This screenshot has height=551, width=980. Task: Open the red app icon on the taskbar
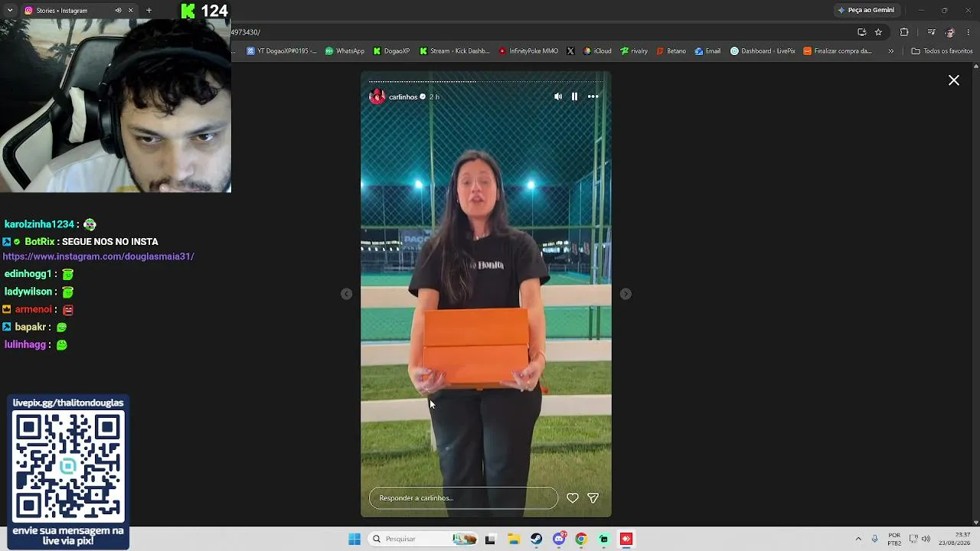[x=626, y=539]
